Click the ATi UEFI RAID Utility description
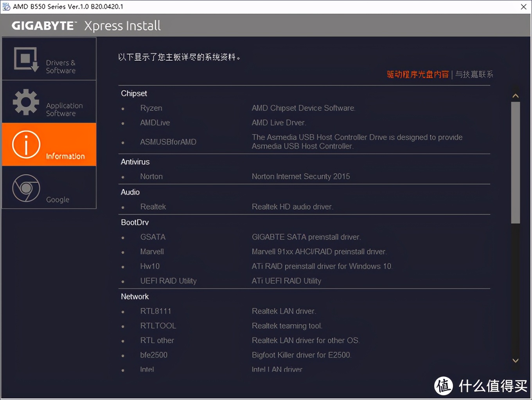 click(x=286, y=281)
